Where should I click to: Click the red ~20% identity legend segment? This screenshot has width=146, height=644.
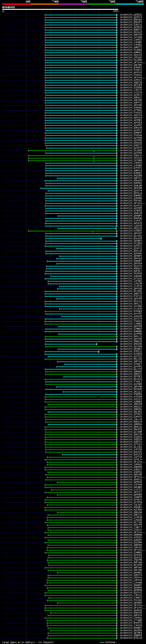(16, 4)
